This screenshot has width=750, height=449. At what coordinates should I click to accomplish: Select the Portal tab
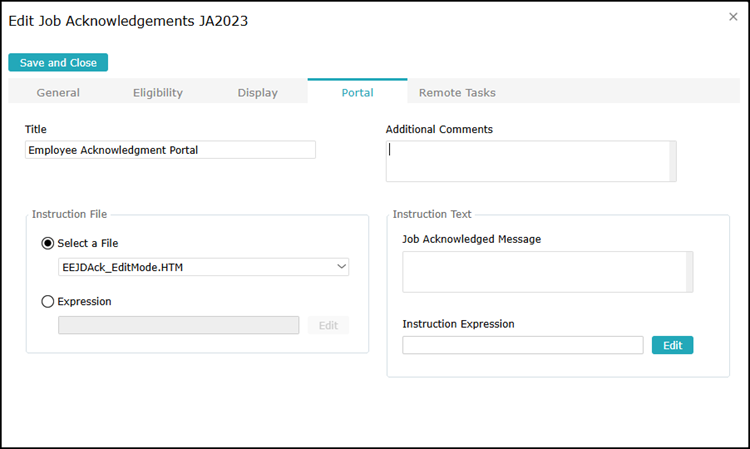357,93
